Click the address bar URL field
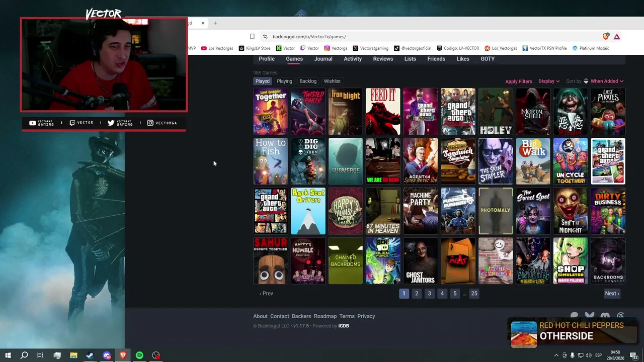This screenshot has height=362, width=644. coord(433,36)
